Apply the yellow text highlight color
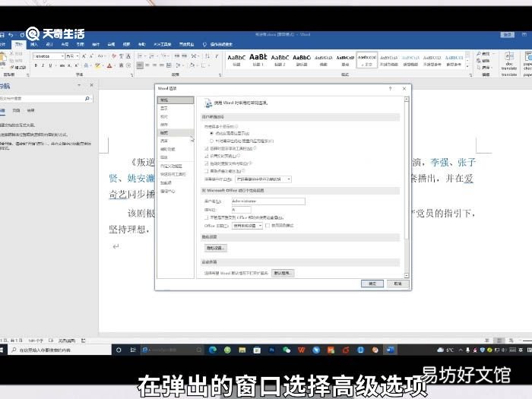The width and height of the screenshot is (532, 399). (x=97, y=65)
